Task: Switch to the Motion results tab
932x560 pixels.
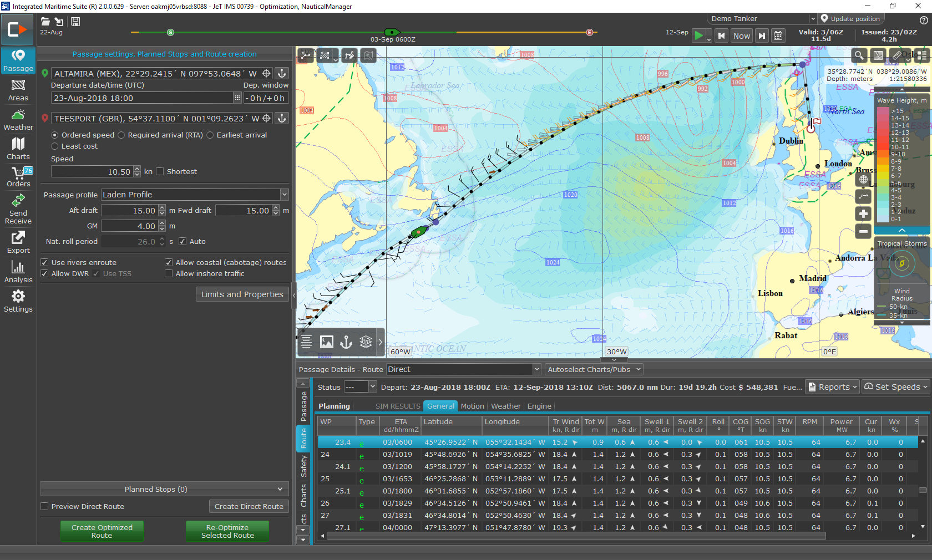Action: [x=472, y=406]
